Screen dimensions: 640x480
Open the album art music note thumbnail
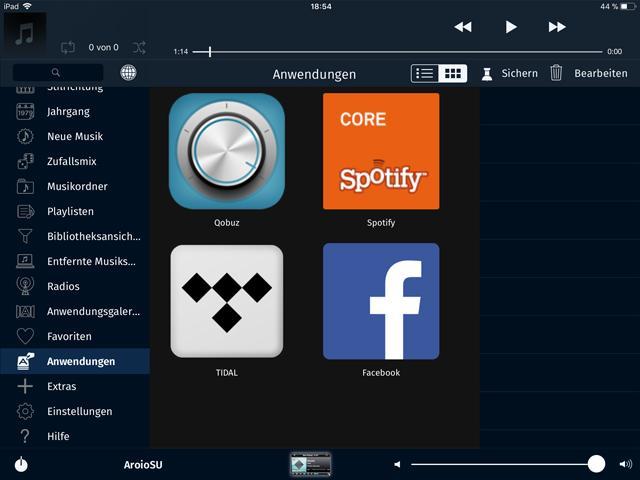[x=25, y=34]
